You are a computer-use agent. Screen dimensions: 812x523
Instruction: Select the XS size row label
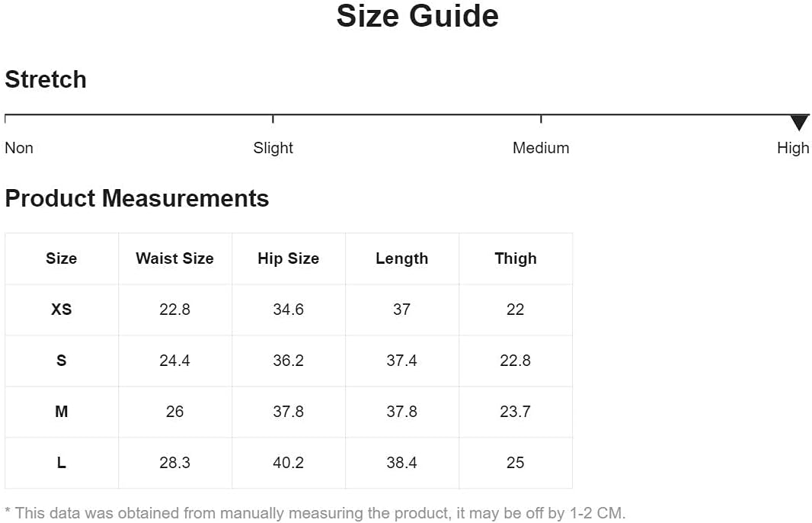pos(61,310)
